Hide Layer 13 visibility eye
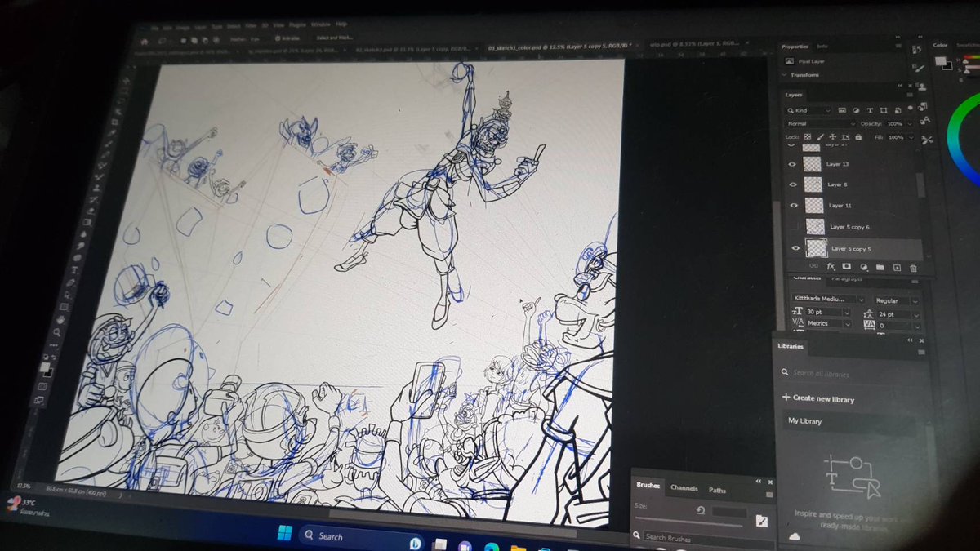This screenshot has height=551, width=980. point(791,164)
